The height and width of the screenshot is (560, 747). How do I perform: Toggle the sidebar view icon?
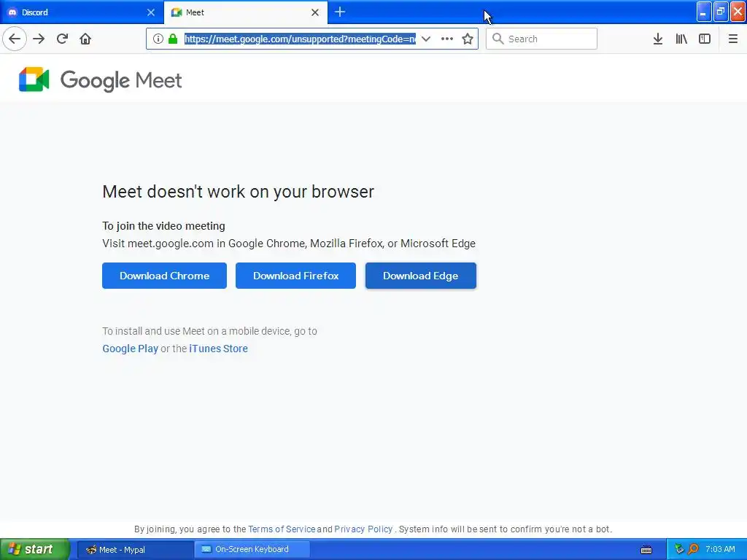(x=705, y=39)
